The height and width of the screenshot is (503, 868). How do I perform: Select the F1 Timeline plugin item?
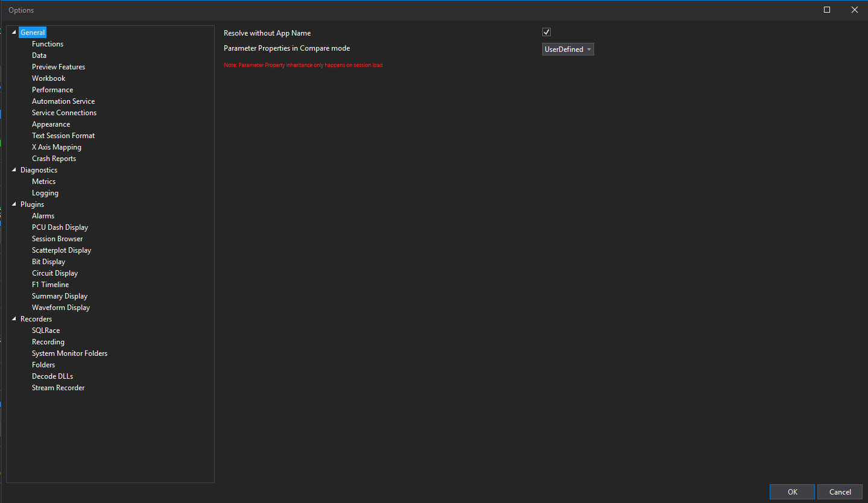[x=50, y=285]
